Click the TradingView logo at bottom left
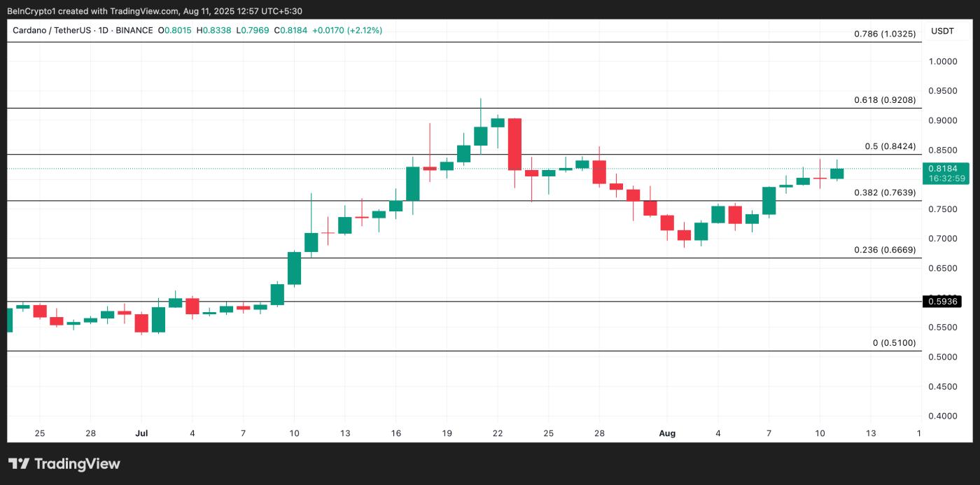Image resolution: width=980 pixels, height=485 pixels. pyautogui.click(x=63, y=463)
